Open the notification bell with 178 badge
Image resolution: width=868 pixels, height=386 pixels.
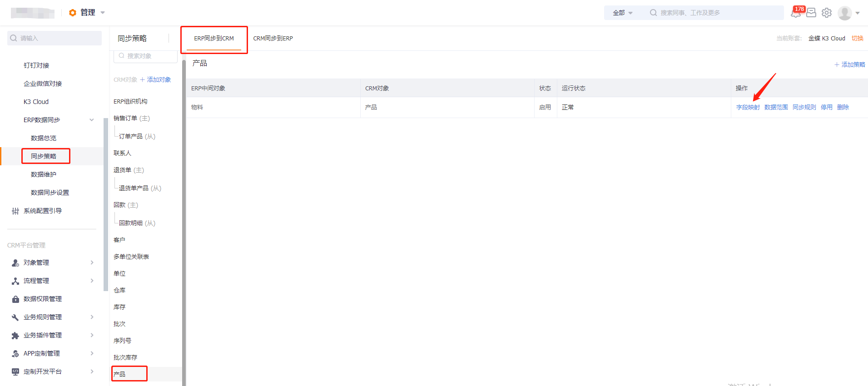pyautogui.click(x=797, y=12)
